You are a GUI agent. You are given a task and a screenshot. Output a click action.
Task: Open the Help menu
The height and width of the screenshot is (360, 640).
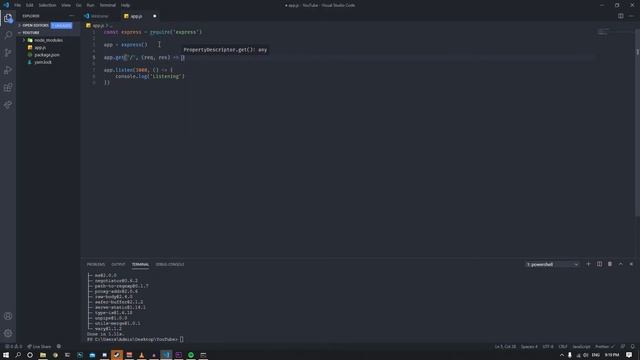(125, 5)
